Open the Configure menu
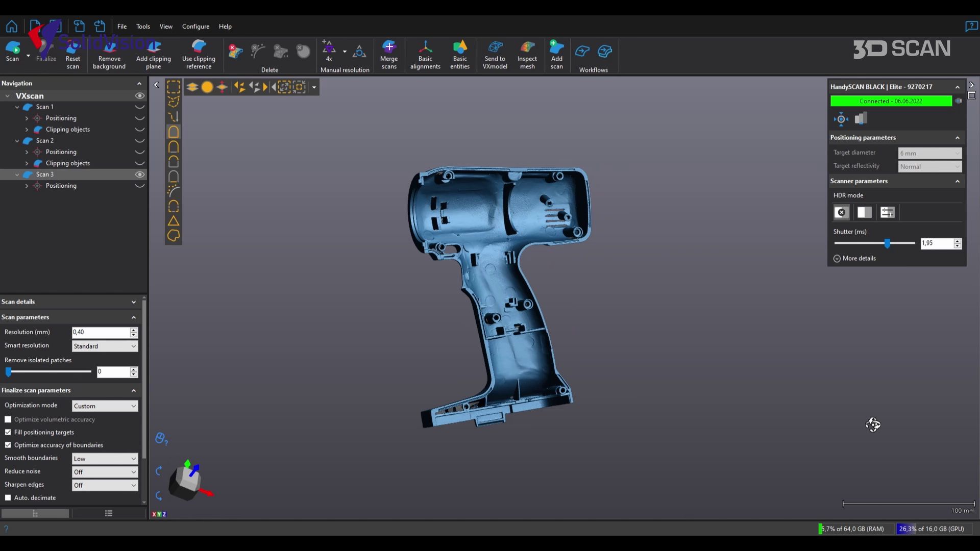Screen dimensions: 980x551 coord(195,27)
